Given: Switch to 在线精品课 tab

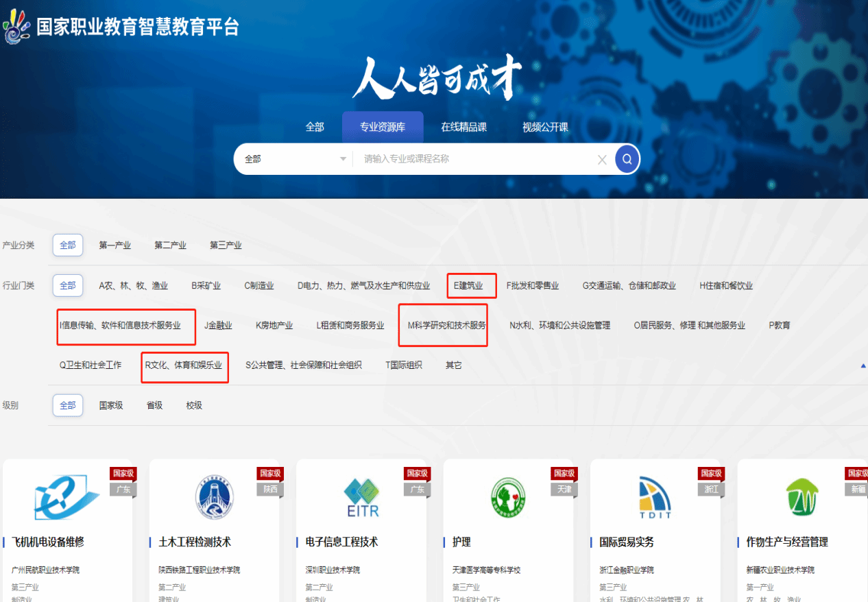Looking at the screenshot, I should pos(463,127).
